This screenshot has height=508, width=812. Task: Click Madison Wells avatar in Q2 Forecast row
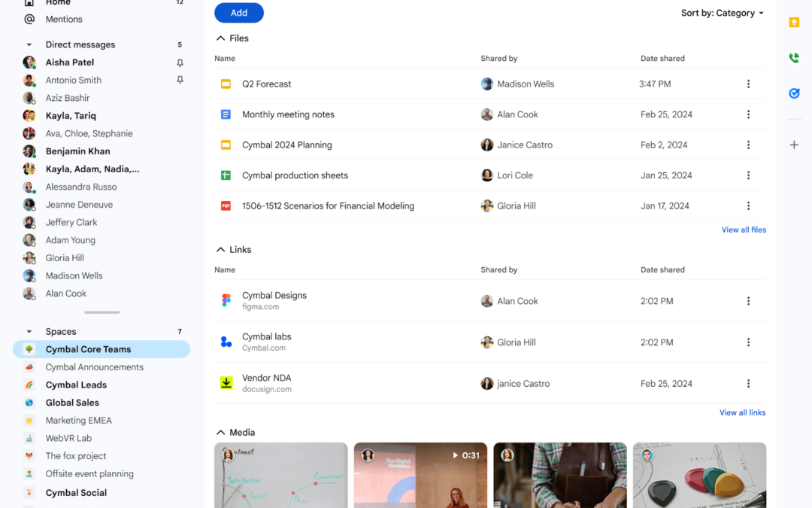click(x=486, y=84)
